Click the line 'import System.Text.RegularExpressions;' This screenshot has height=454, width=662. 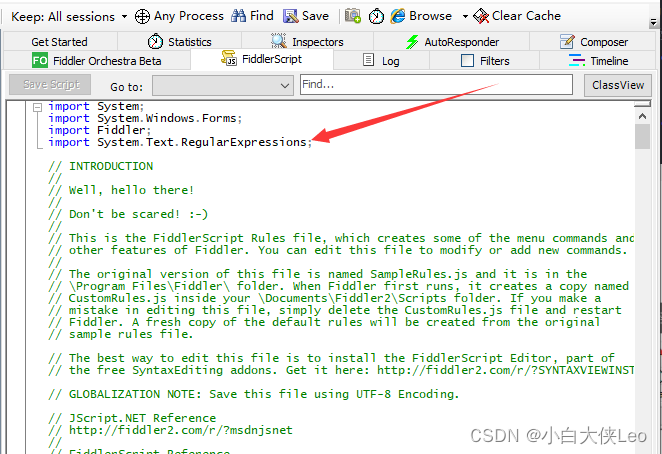(180, 142)
